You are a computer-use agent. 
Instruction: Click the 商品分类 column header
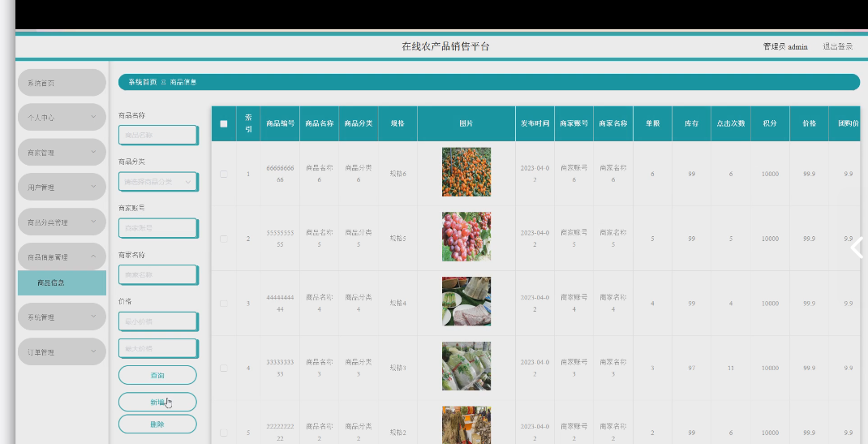359,123
